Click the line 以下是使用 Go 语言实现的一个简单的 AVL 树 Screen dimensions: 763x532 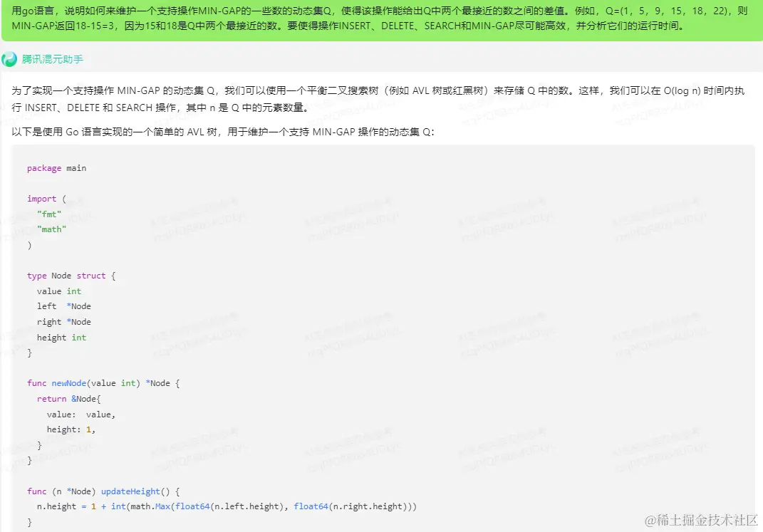(223, 132)
